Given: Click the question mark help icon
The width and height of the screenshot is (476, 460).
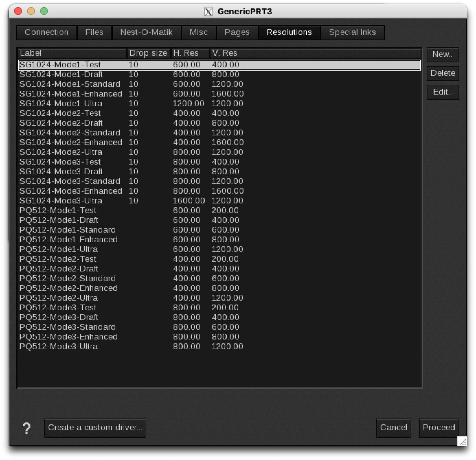Looking at the screenshot, I should (x=27, y=428).
